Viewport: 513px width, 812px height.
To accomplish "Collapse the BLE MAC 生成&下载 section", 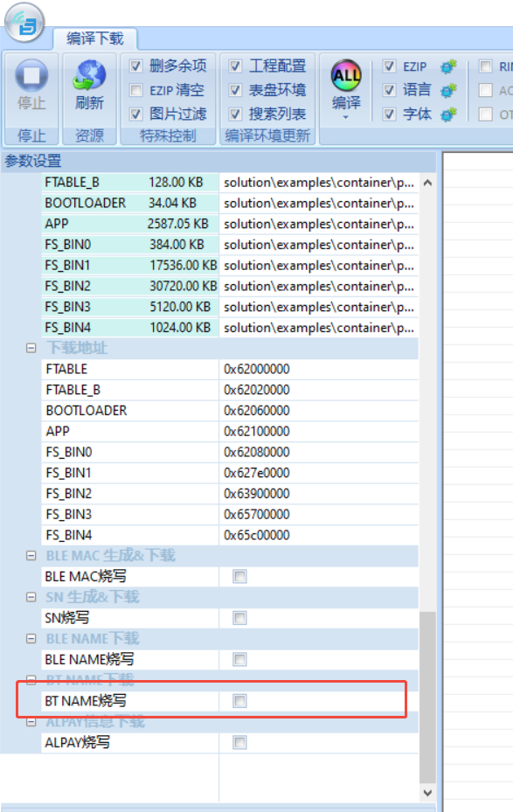I will (31, 556).
